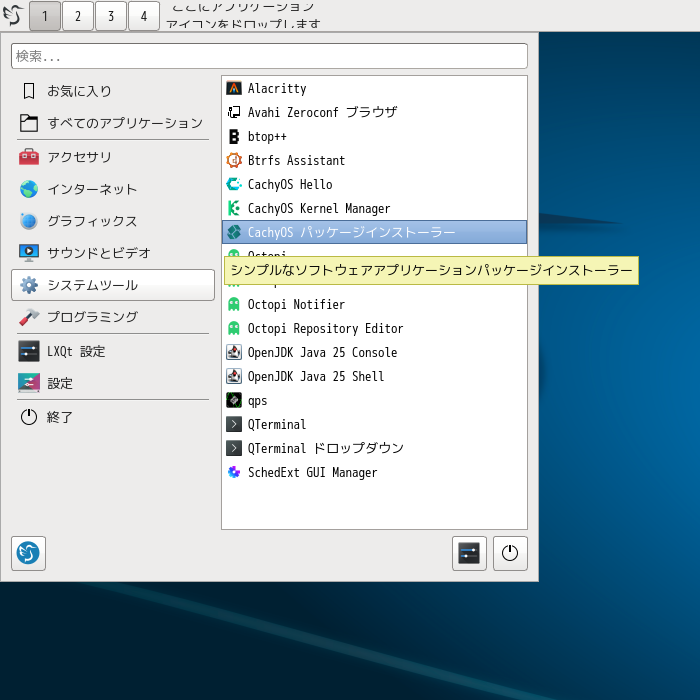
Task: Launch OpenJDK Java 25 Console
Action: pyautogui.click(x=374, y=352)
